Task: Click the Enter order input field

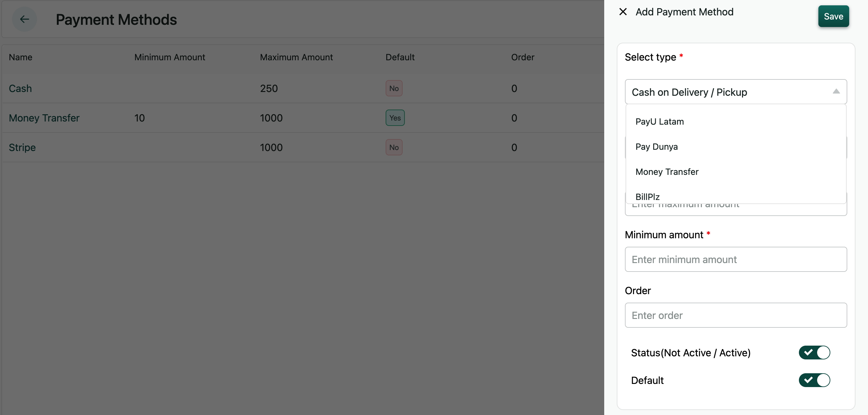Action: [735, 315]
